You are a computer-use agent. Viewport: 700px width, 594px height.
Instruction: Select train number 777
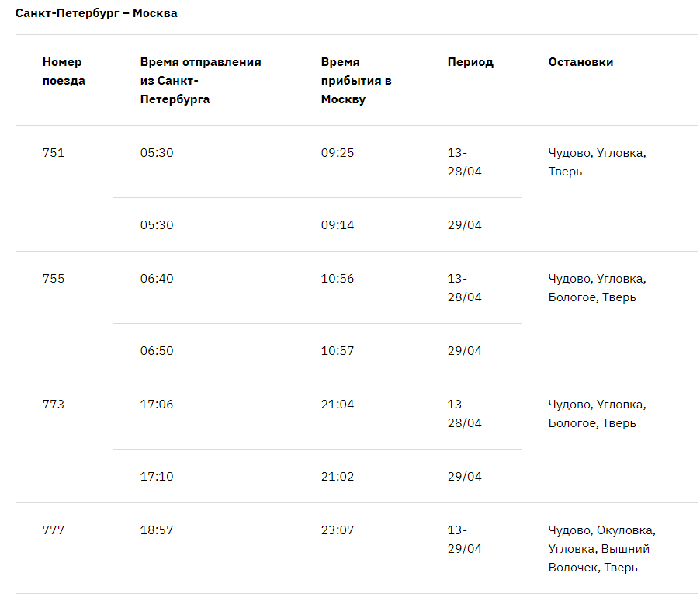[x=53, y=530]
